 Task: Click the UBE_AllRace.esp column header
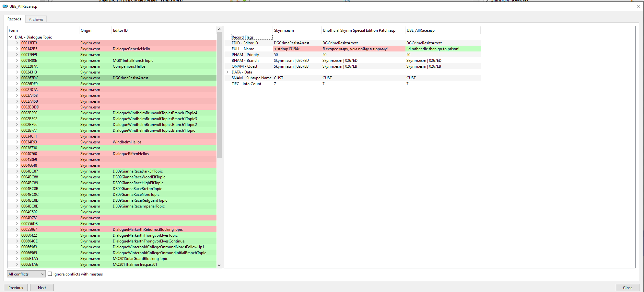tap(443, 30)
